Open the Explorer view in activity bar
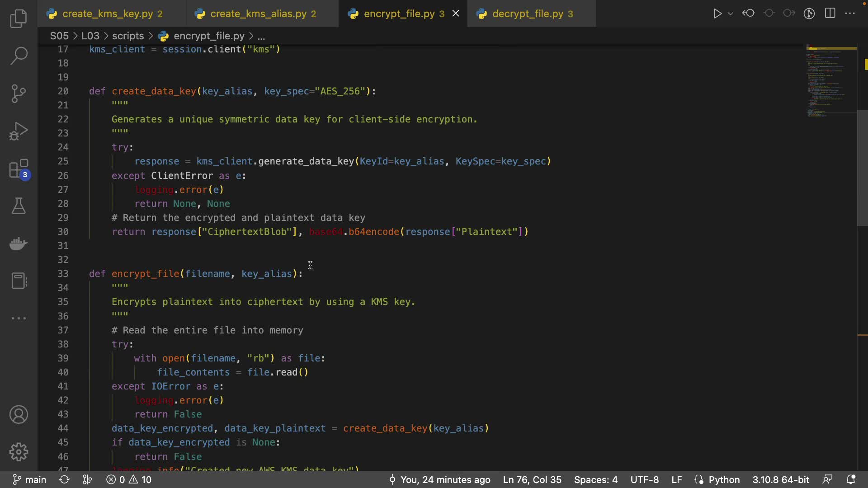 tap(19, 19)
